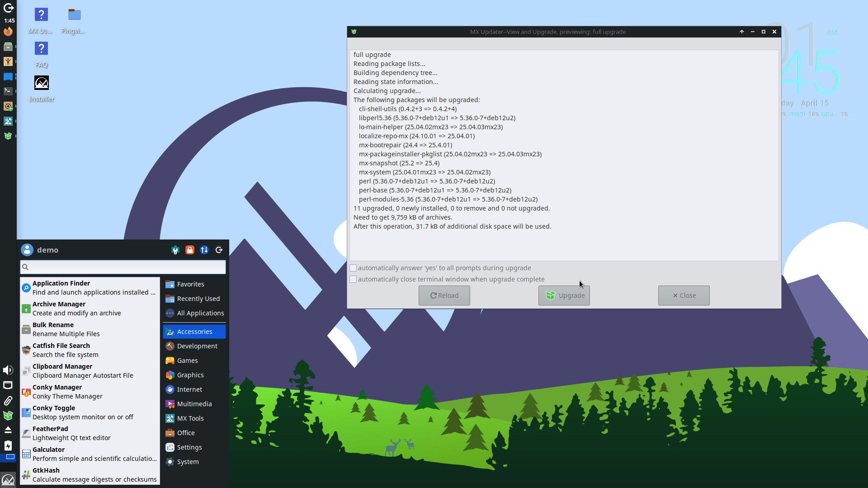Open the accessibility icon in the panel

(8, 61)
